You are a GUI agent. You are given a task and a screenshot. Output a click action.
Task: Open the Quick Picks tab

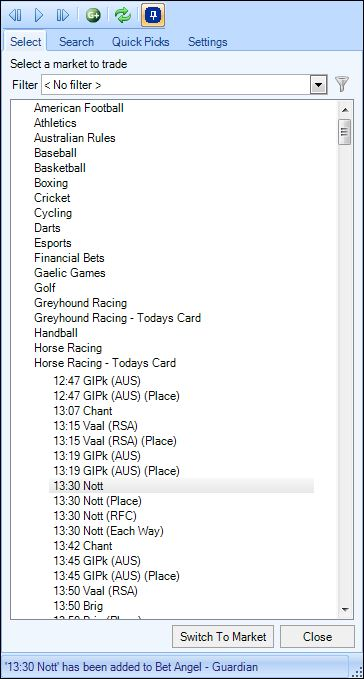click(x=141, y=42)
